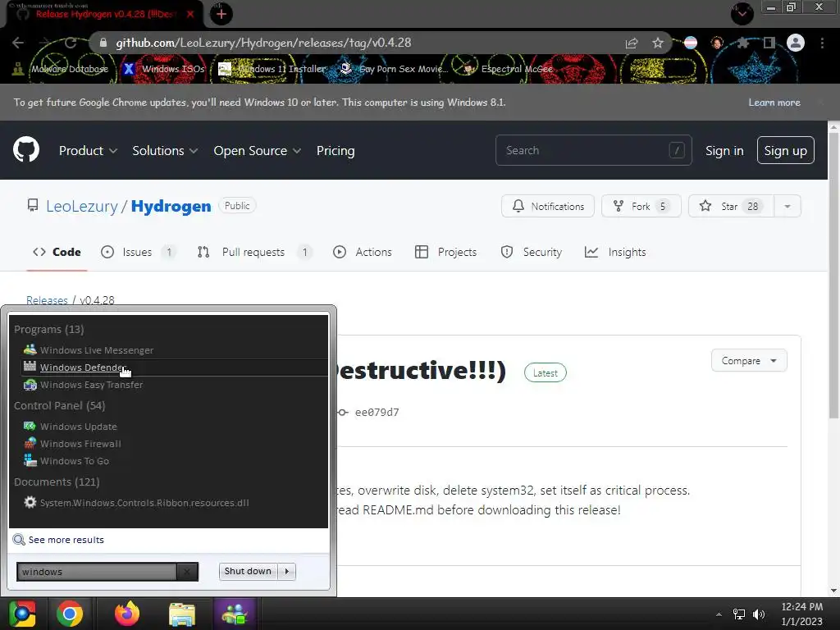Open the Hydrogen repository link
This screenshot has width=840, height=630.
click(171, 206)
